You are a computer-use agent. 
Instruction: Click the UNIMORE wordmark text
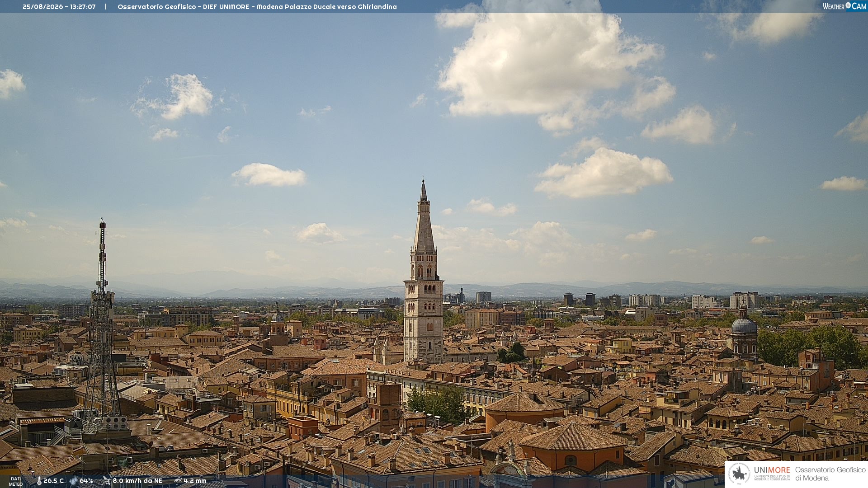point(772,470)
